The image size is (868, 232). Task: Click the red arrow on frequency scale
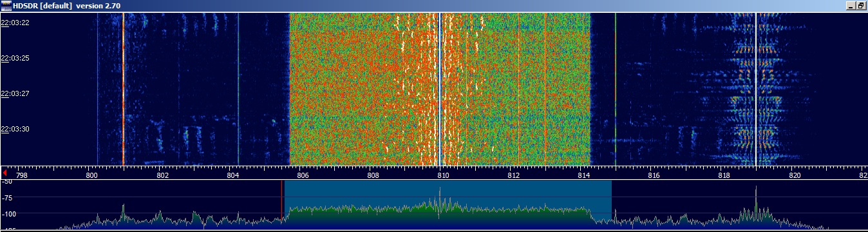coord(5,173)
